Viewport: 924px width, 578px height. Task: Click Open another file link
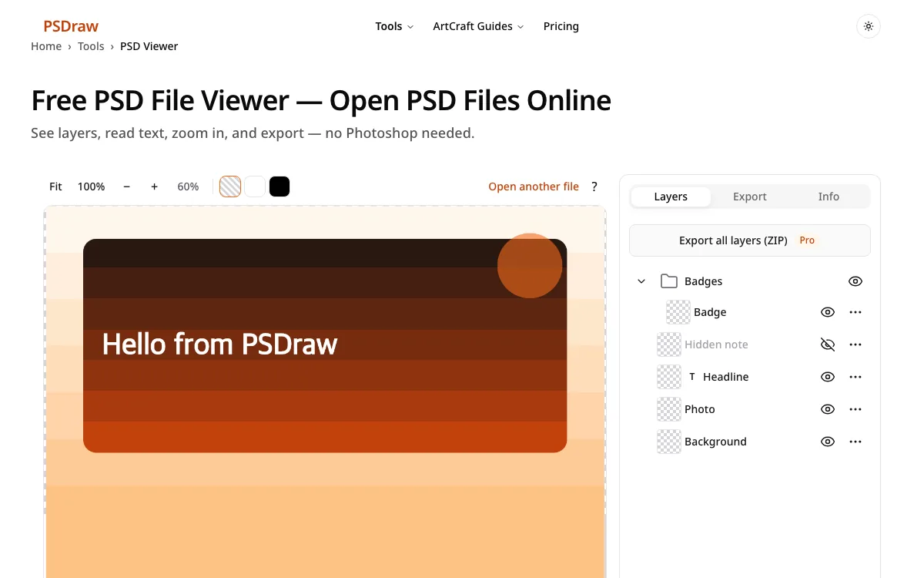click(534, 187)
